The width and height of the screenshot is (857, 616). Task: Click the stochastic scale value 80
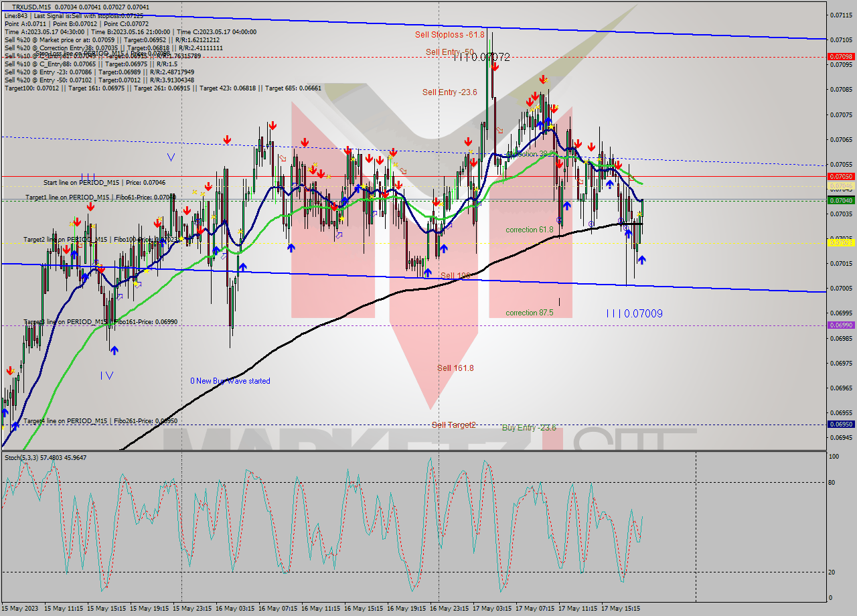tap(832, 482)
